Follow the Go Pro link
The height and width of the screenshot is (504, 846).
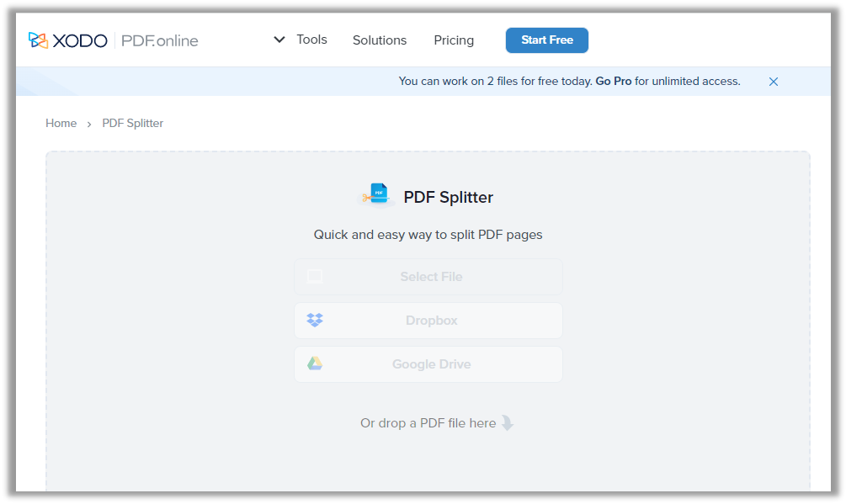pos(614,82)
